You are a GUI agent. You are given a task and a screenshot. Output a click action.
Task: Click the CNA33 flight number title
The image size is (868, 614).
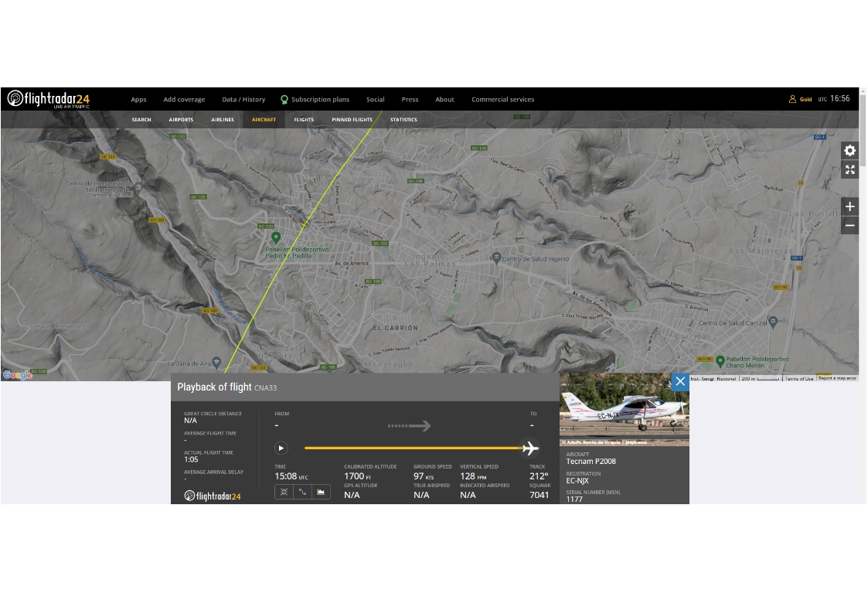pos(265,387)
